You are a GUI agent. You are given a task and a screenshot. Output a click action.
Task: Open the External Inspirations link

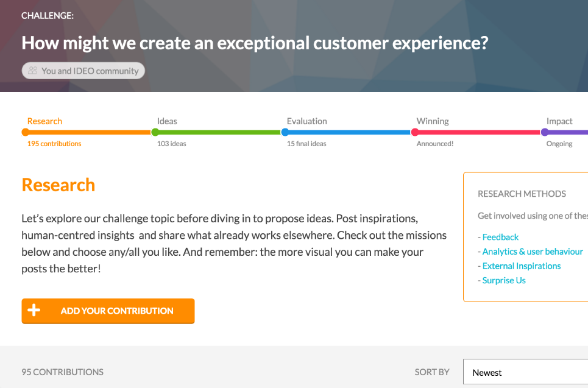pos(521,266)
